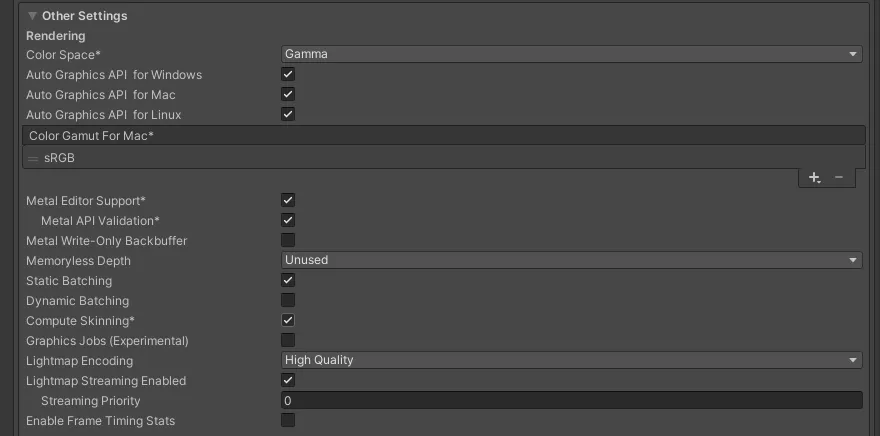Image resolution: width=880 pixels, height=436 pixels.
Task: Click the minus icon to remove color gamut
Action: tap(839, 177)
